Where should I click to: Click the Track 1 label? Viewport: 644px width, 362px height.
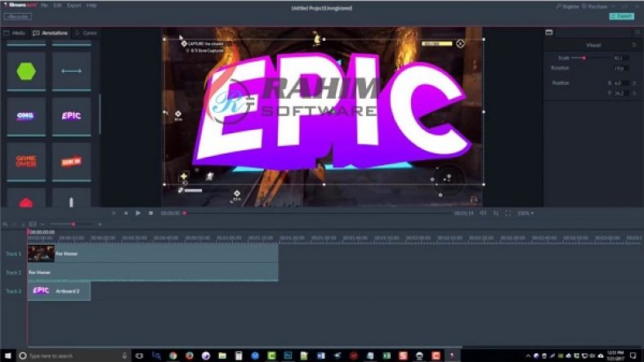(14, 254)
